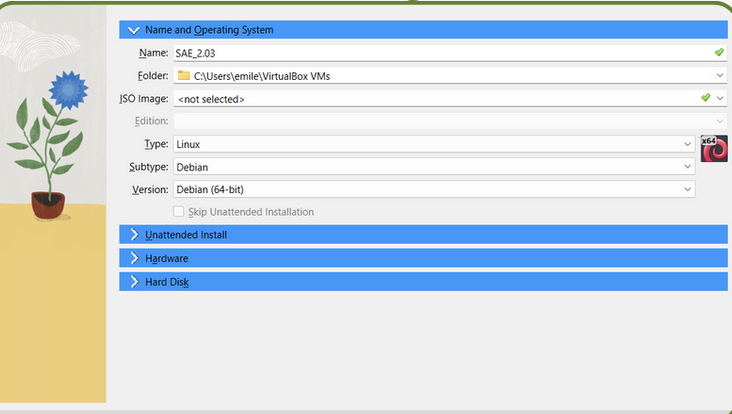732x414 pixels.
Task: Click the Name field containing SAE_2.03
Action: pyautogui.click(x=440, y=52)
